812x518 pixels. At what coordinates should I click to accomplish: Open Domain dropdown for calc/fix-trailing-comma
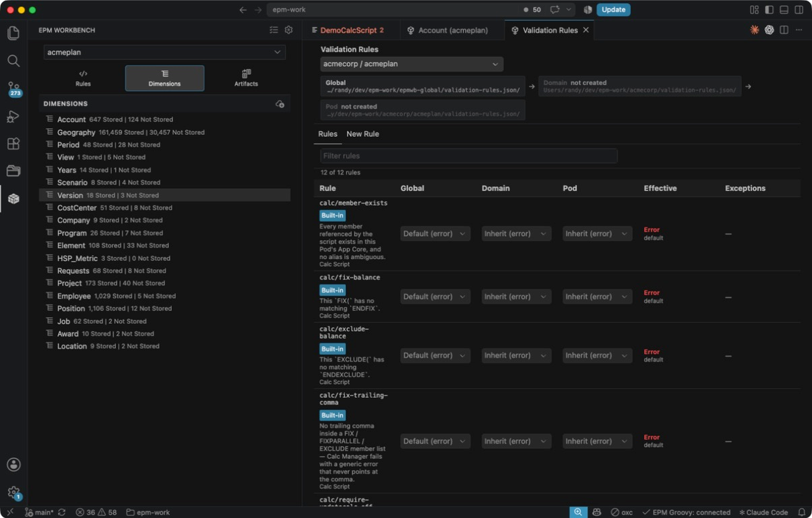click(516, 441)
